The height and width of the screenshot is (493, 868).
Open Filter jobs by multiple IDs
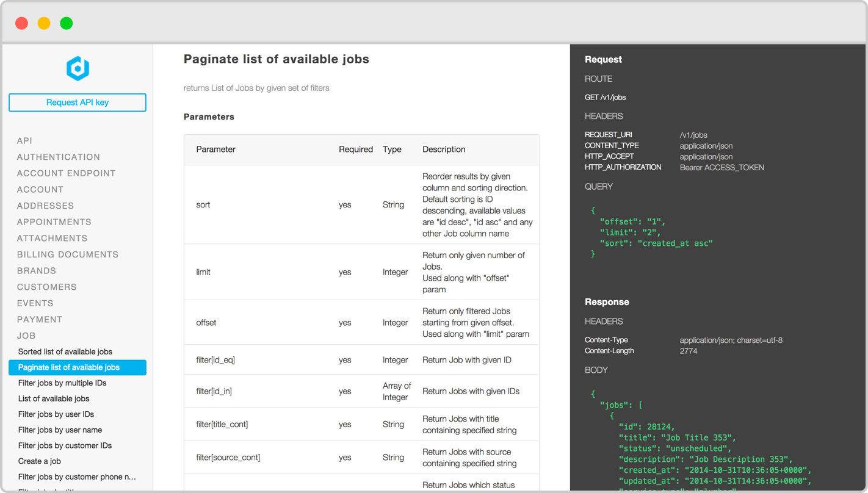point(62,383)
